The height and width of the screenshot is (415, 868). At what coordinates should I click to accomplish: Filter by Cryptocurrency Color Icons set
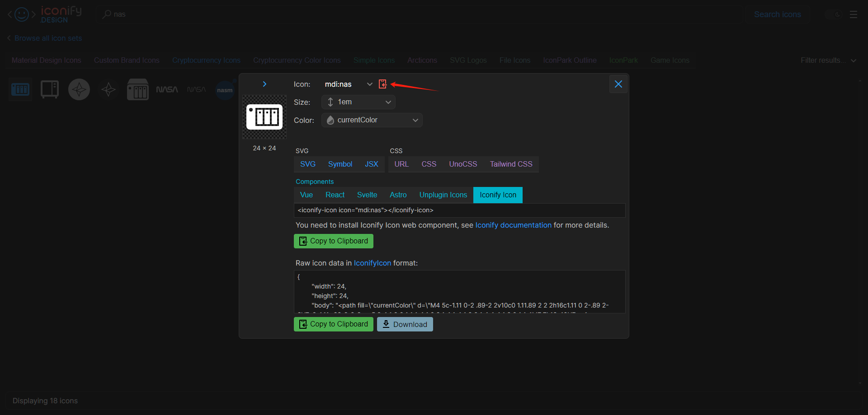(297, 61)
